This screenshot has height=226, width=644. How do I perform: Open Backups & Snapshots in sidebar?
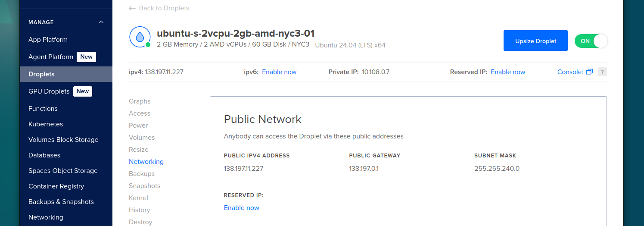click(x=61, y=202)
